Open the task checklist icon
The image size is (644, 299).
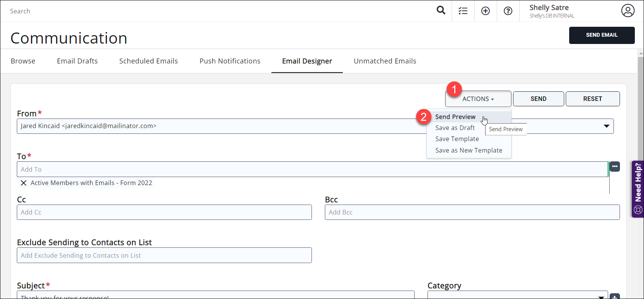click(x=463, y=11)
